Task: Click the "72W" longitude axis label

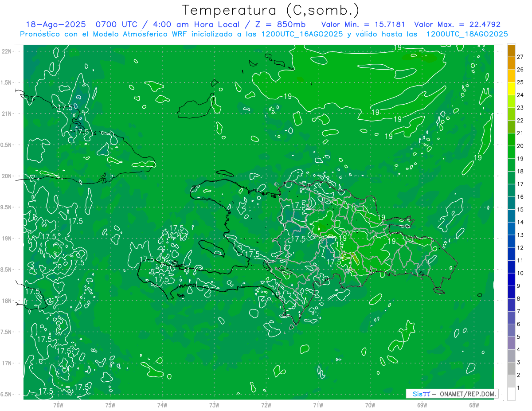Action: (x=266, y=405)
